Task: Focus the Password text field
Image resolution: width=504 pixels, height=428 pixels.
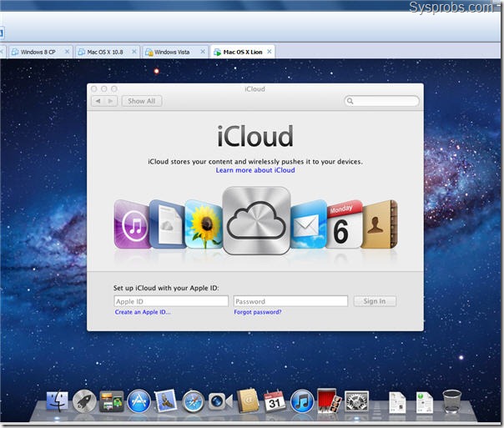Action: pos(290,301)
